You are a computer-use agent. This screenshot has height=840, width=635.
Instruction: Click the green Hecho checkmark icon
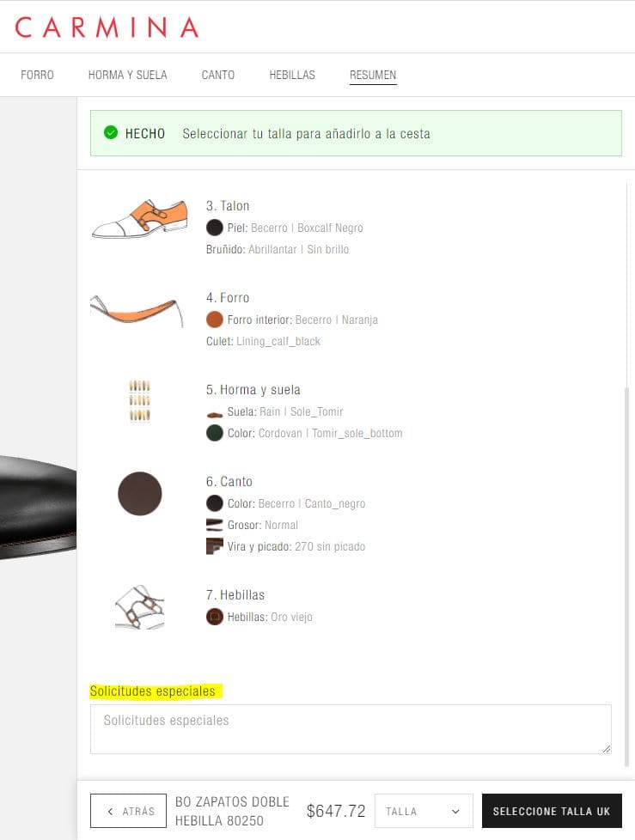tap(110, 132)
